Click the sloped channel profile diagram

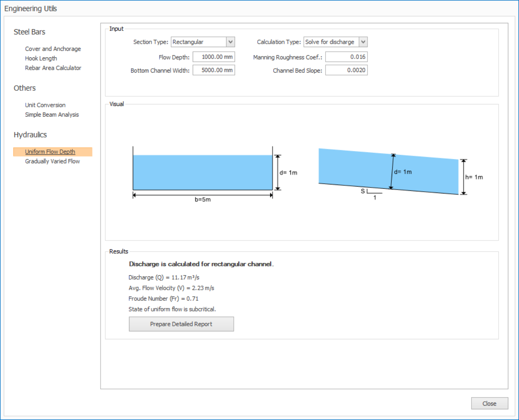click(388, 171)
